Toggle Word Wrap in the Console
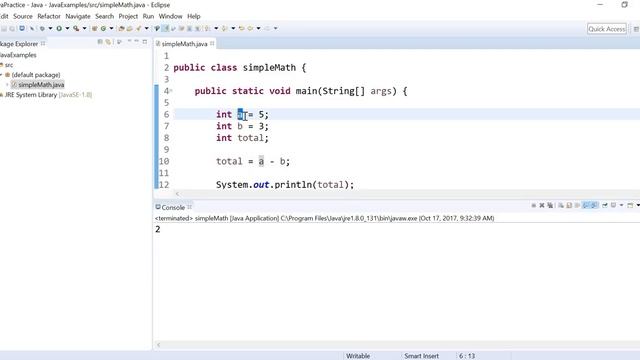 (577, 205)
